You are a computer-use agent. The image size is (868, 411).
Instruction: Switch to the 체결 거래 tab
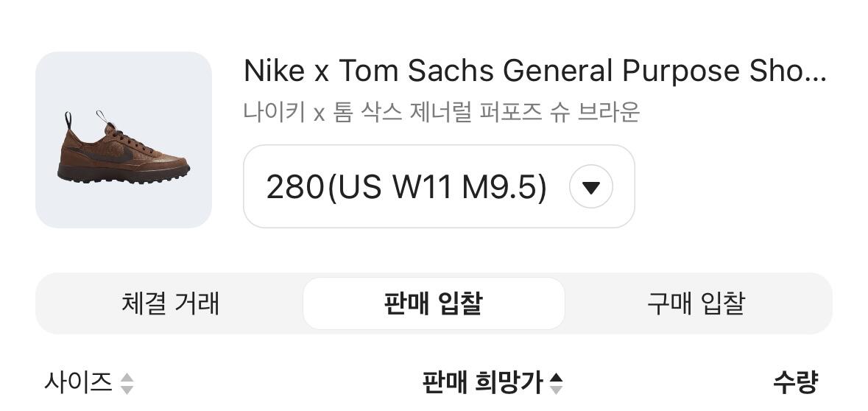pos(170,303)
